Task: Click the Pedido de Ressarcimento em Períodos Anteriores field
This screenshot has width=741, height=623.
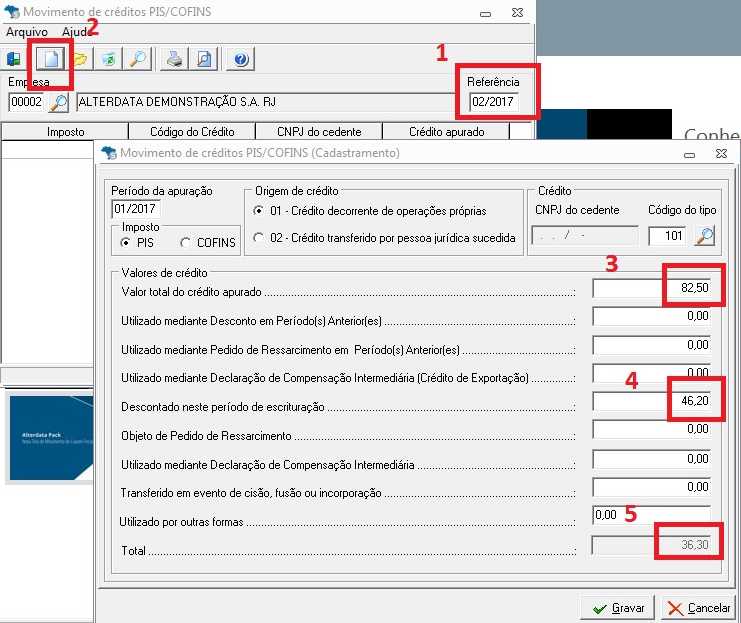Action: click(651, 345)
